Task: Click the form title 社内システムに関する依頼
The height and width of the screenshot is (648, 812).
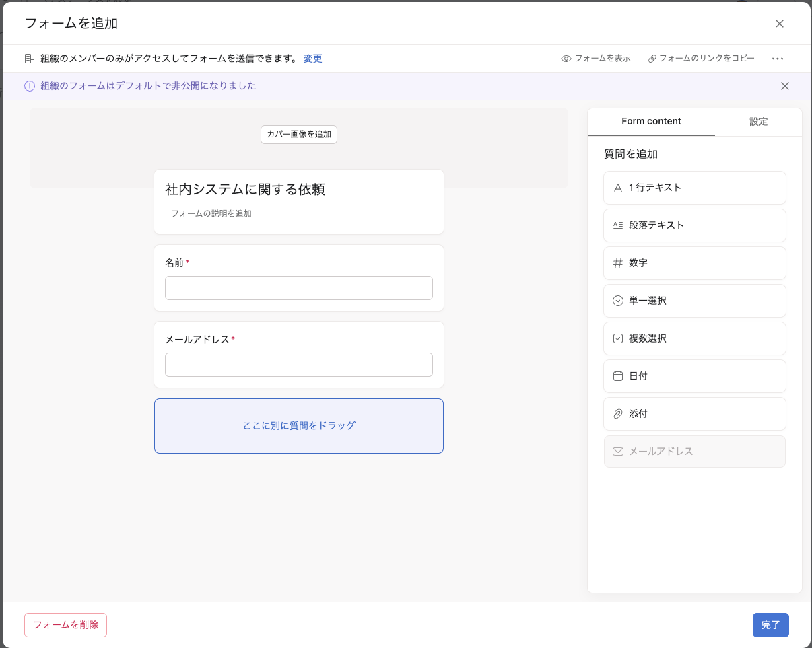Action: [x=245, y=190]
